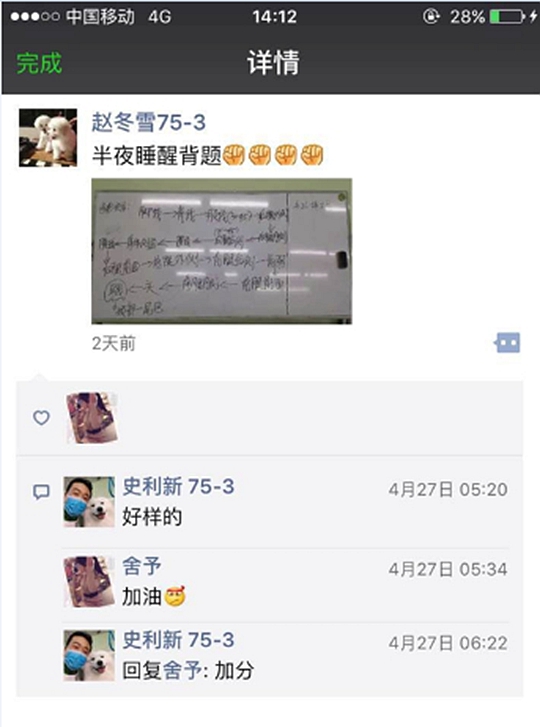Open 赵冬雪75-3's dog profile avatar
Image resolution: width=540 pixels, height=727 pixels.
(48, 138)
